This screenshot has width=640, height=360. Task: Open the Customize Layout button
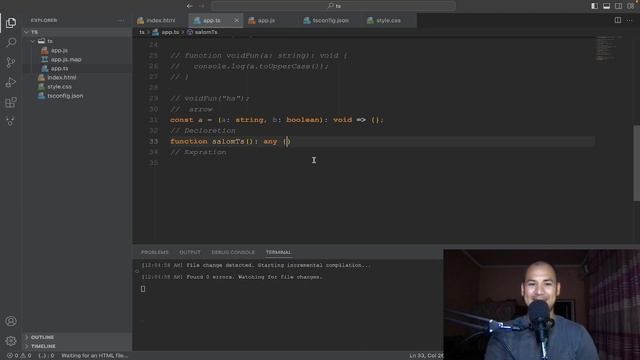click(631, 6)
